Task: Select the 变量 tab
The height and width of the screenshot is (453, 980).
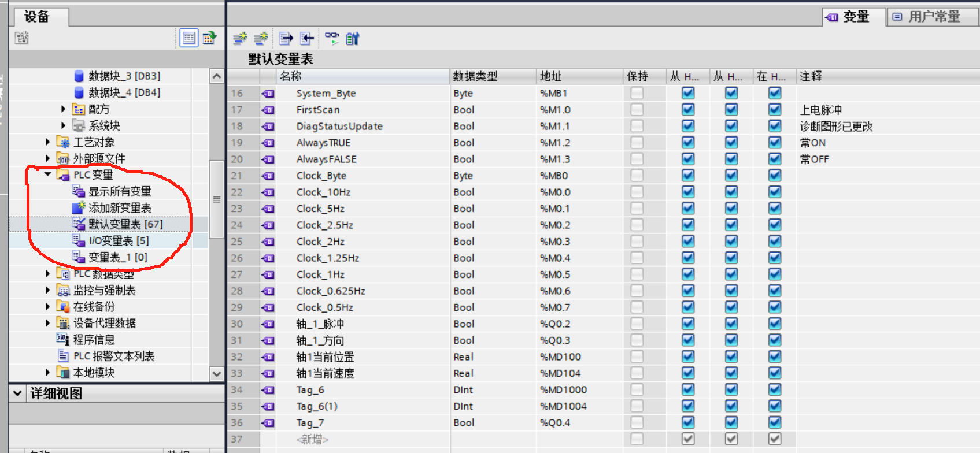Action: pyautogui.click(x=855, y=17)
